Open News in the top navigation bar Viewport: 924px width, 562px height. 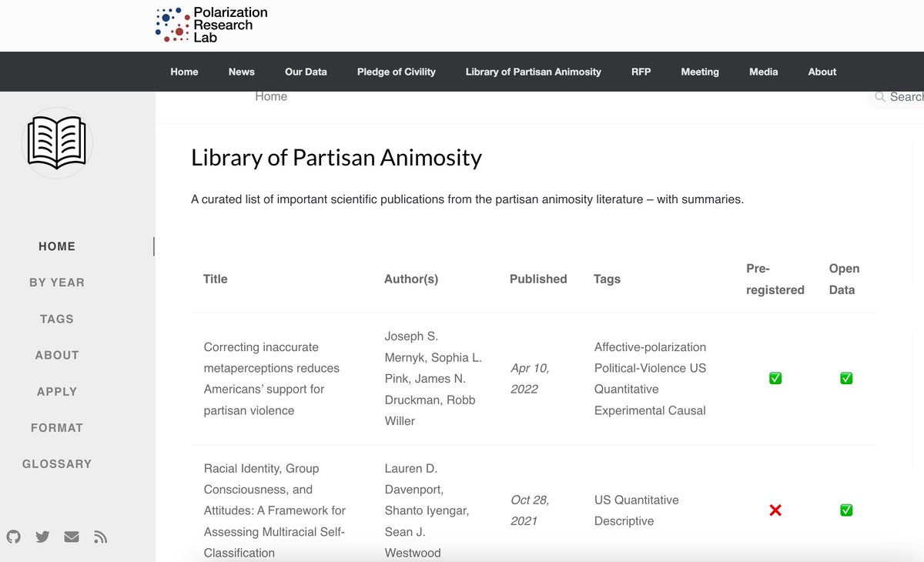tap(241, 72)
